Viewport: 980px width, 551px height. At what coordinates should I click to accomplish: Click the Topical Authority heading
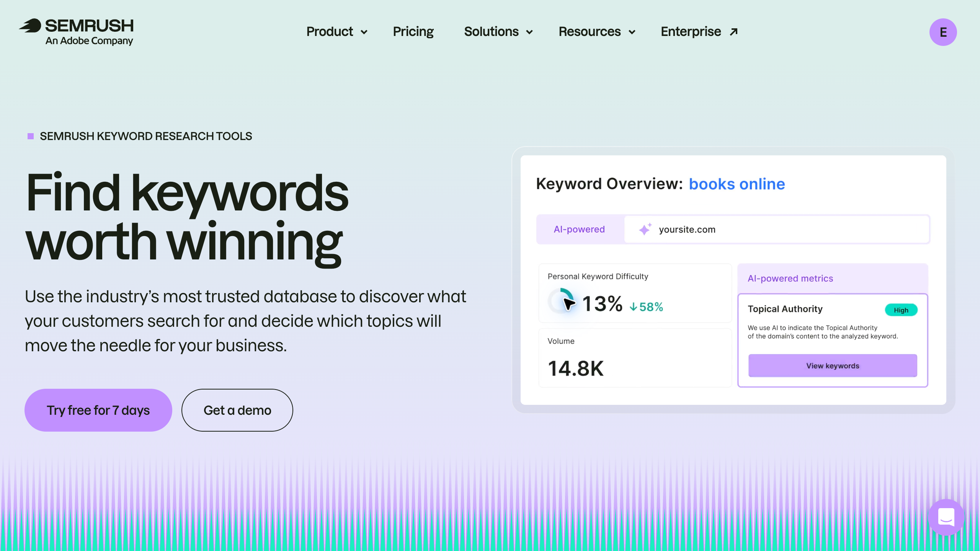tap(785, 309)
